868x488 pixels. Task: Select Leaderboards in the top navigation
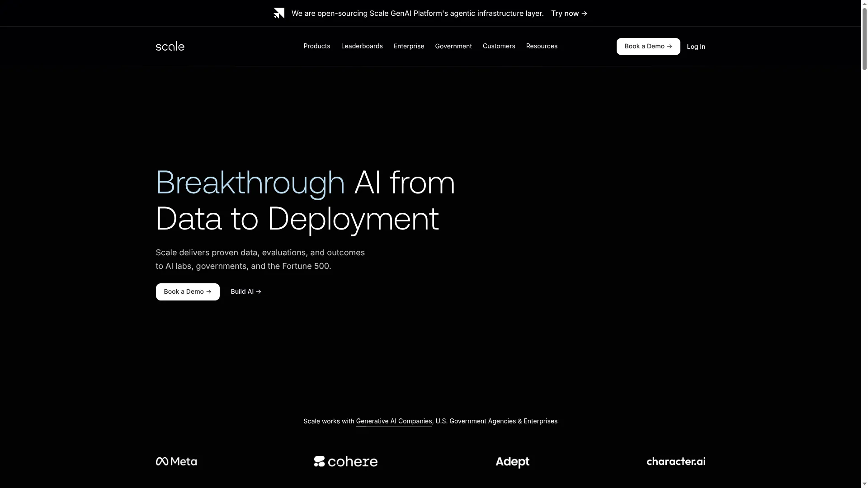pos(362,46)
